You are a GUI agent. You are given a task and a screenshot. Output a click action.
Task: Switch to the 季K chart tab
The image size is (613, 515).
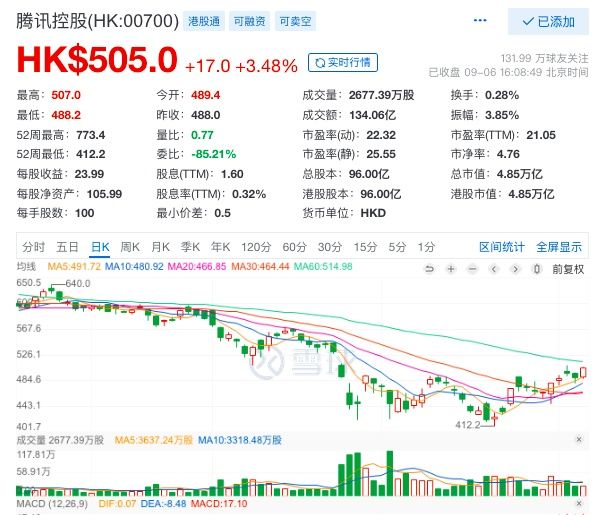click(190, 247)
